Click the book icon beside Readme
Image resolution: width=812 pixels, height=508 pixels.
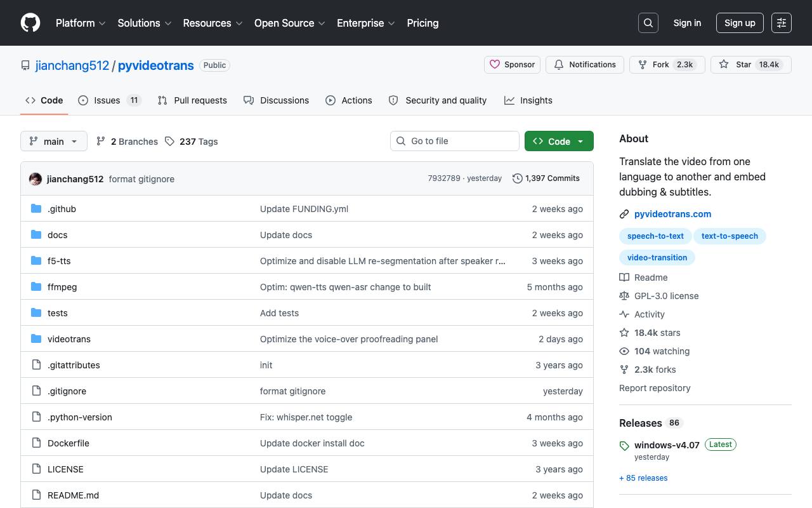click(x=624, y=277)
